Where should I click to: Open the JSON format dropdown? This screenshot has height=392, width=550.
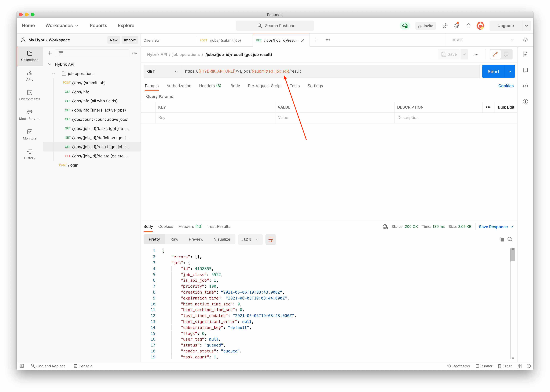[x=250, y=239]
